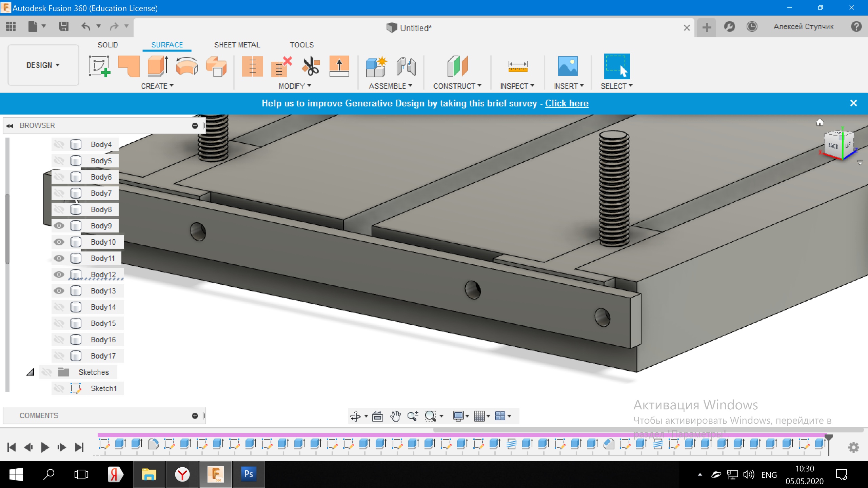Click the Pan hand tool in navigation bar

pos(395,416)
